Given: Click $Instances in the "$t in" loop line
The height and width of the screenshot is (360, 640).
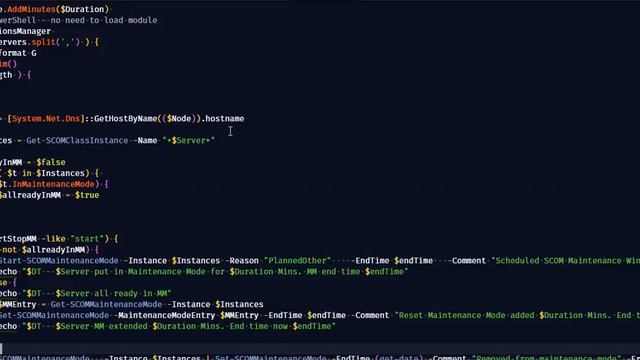Looking at the screenshot, I should pyautogui.click(x=60, y=173).
